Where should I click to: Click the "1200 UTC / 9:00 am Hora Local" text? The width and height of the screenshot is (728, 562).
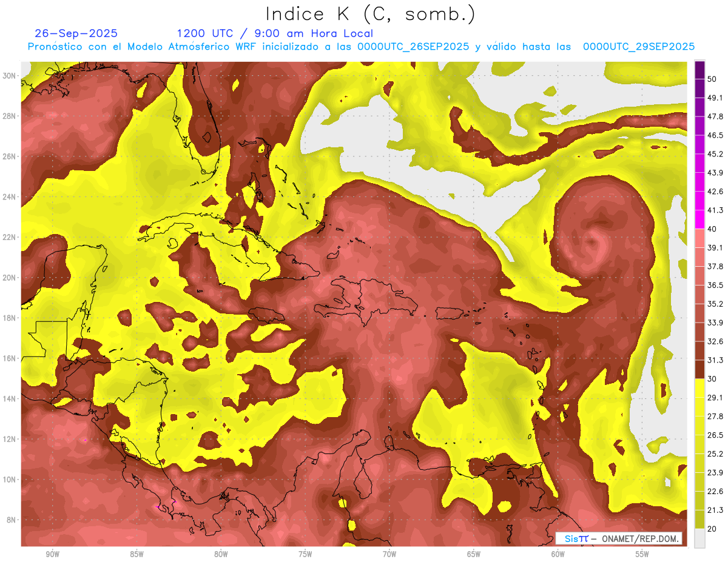pyautogui.click(x=274, y=33)
